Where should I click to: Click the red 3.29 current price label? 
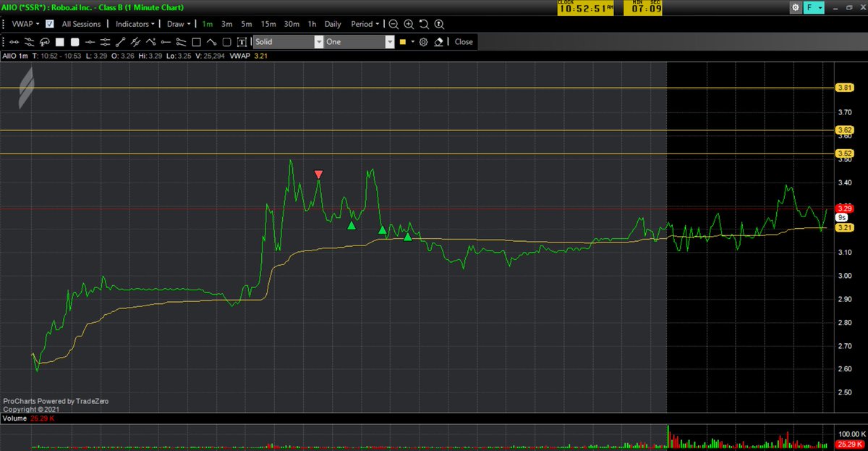pyautogui.click(x=844, y=208)
